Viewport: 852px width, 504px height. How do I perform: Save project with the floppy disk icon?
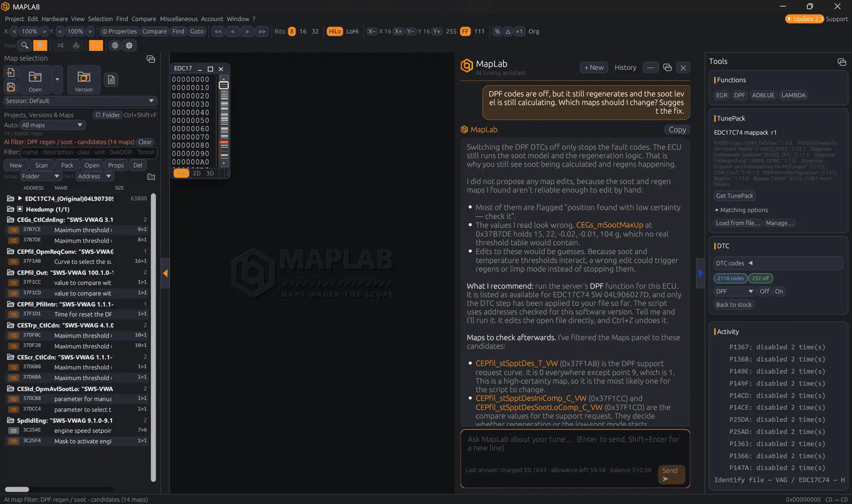pyautogui.click(x=11, y=87)
